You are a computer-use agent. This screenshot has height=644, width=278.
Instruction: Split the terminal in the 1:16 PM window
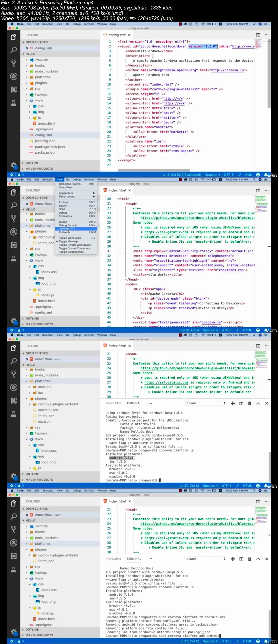click(241, 403)
